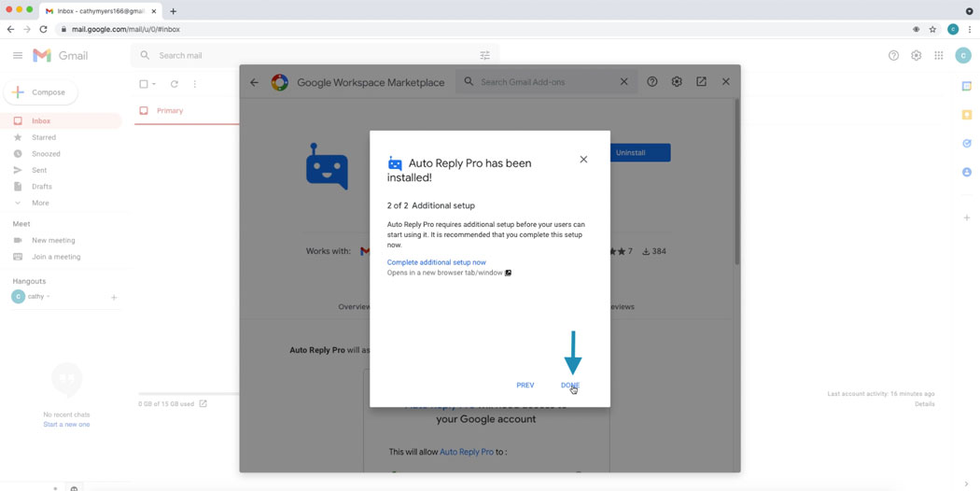
Task: Click Auto Reply Pro link in permissions text
Action: pyautogui.click(x=467, y=452)
